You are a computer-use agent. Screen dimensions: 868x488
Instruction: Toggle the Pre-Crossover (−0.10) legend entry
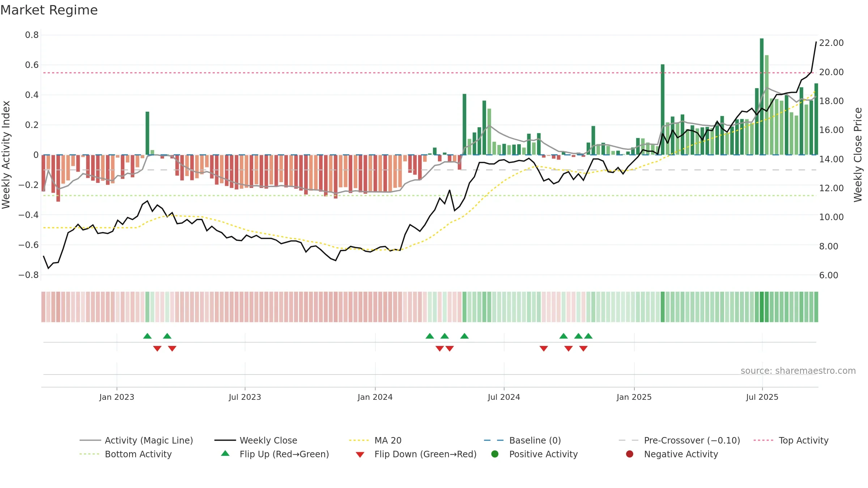679,440
